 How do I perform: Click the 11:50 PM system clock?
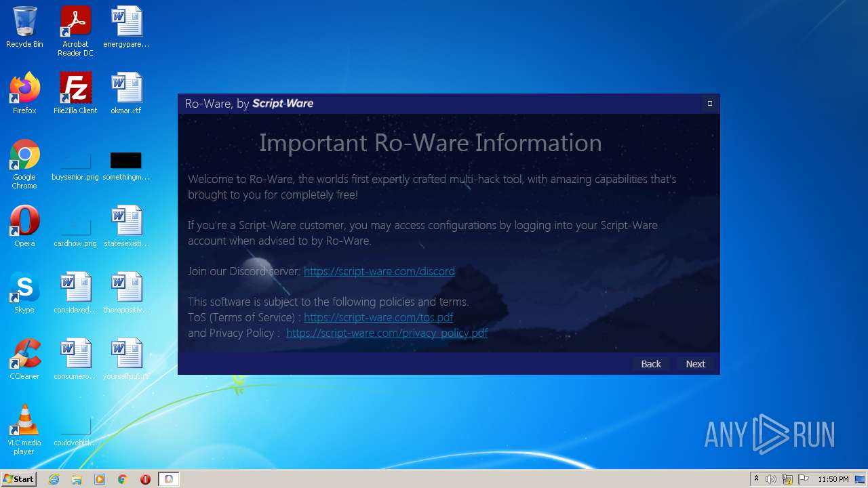click(833, 479)
